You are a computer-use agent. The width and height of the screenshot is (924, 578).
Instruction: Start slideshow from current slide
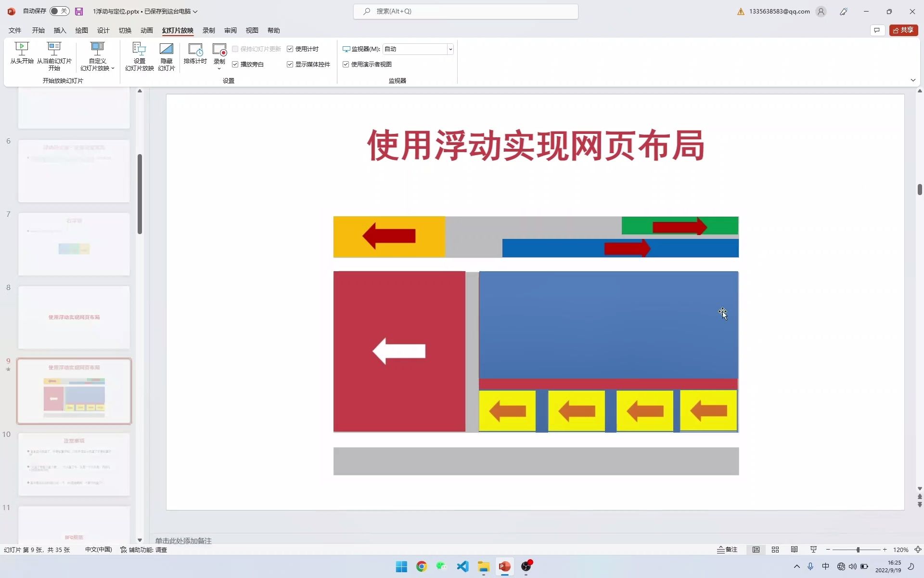point(54,56)
